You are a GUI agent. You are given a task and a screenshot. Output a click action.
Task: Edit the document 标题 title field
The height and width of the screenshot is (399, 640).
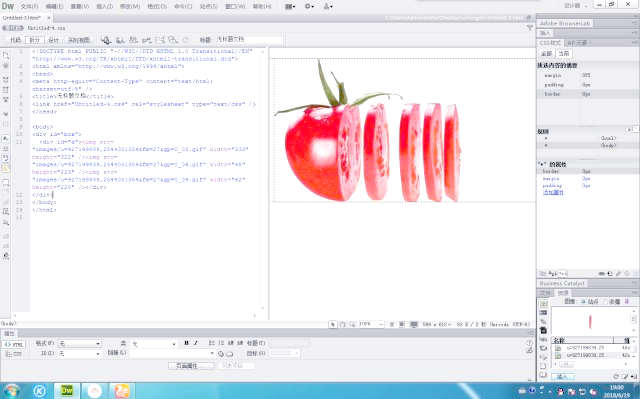tap(249, 40)
